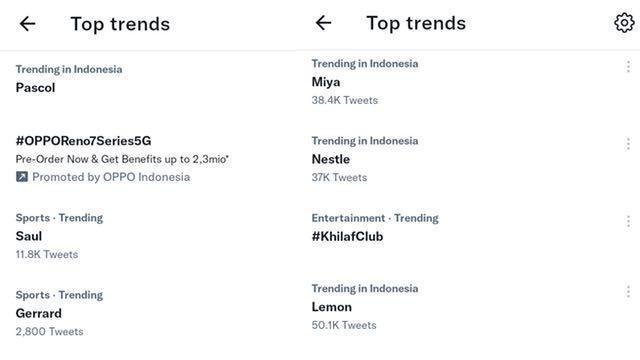Screen dimensions: 640x360
Task: Open the Saul sports trend
Action: click(29, 236)
